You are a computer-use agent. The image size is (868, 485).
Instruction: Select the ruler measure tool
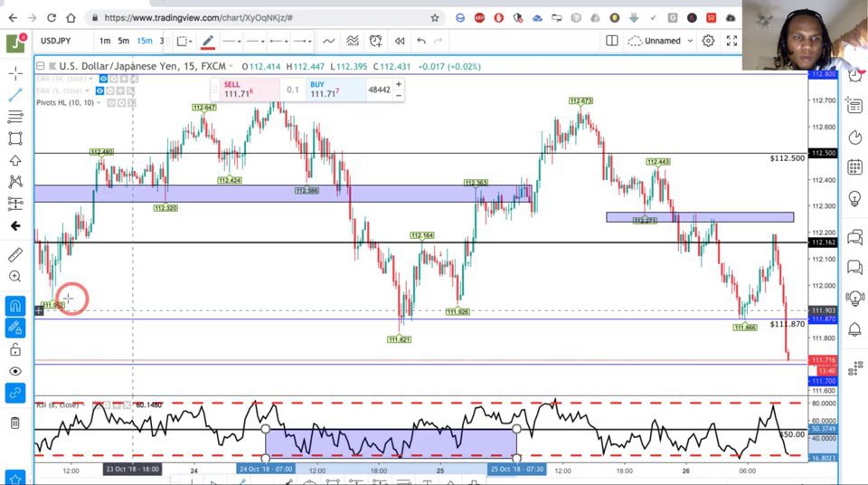(15, 254)
